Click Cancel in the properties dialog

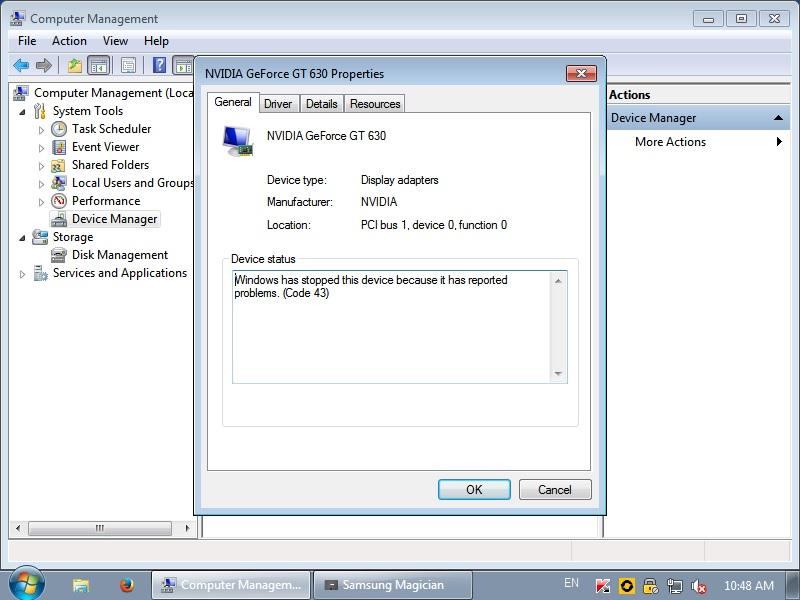tap(555, 490)
